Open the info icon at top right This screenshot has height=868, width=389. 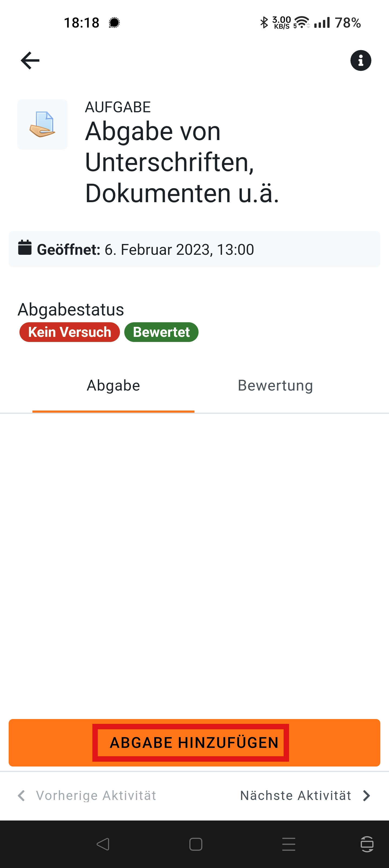coord(361,61)
